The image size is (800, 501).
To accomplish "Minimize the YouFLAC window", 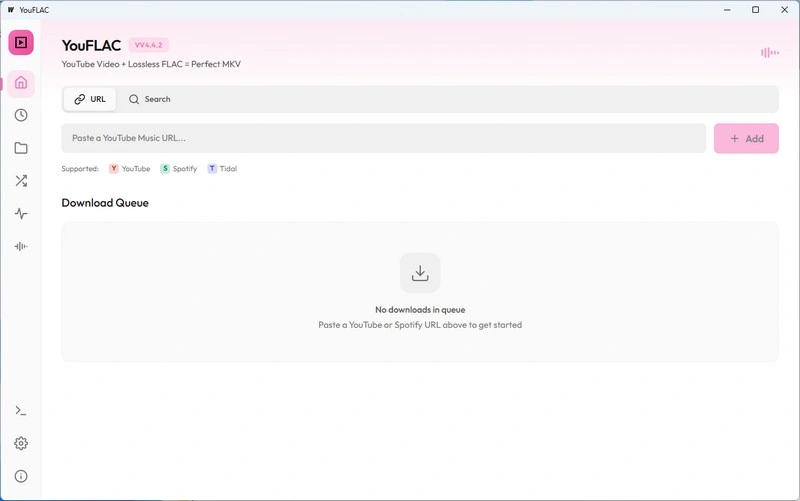I will pyautogui.click(x=727, y=10).
